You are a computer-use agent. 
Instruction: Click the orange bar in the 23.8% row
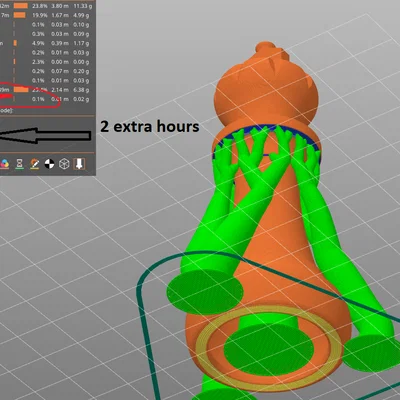pyautogui.click(x=21, y=6)
